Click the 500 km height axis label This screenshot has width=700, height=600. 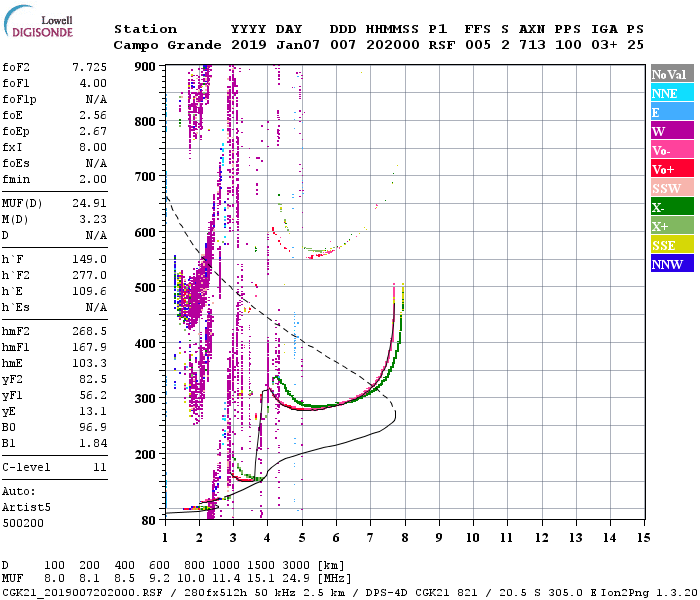pyautogui.click(x=145, y=288)
